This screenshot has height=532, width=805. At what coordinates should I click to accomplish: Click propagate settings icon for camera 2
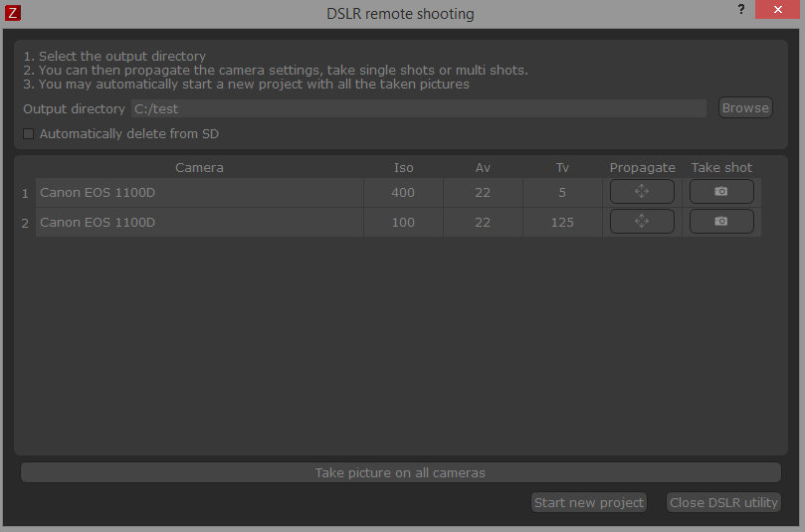[642, 222]
